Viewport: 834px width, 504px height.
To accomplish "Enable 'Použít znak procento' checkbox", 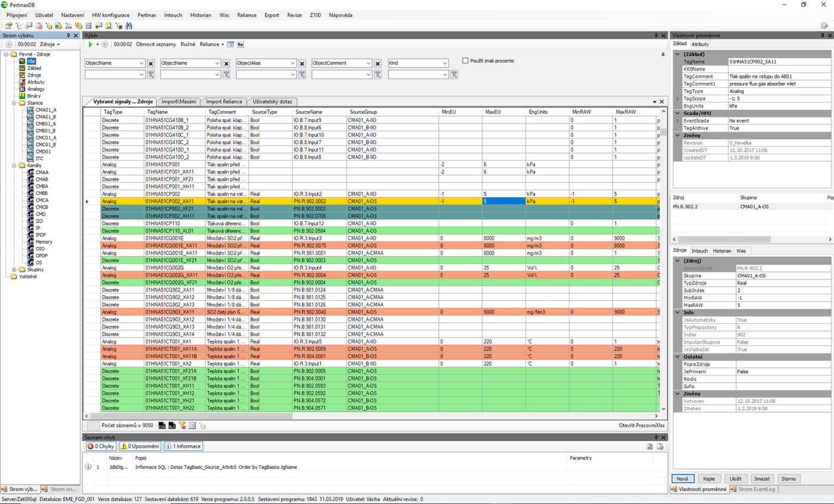I will click(466, 60).
